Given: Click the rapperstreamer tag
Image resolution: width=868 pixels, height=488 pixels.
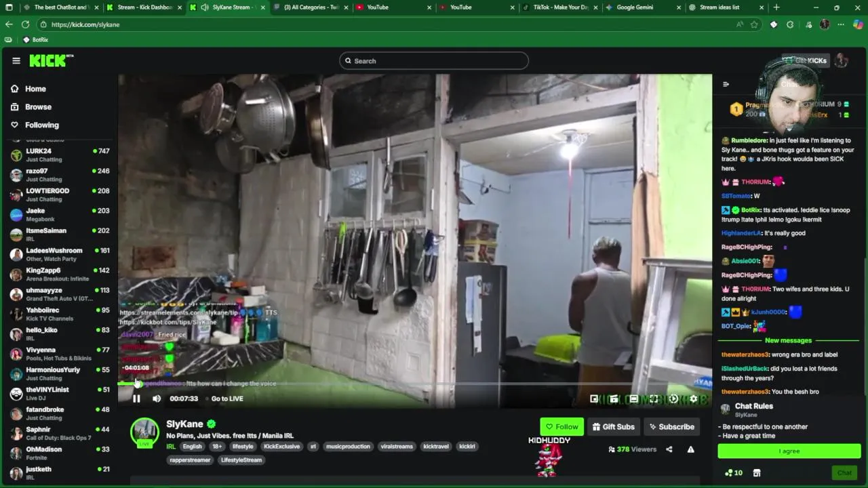Looking at the screenshot, I should [x=190, y=460].
